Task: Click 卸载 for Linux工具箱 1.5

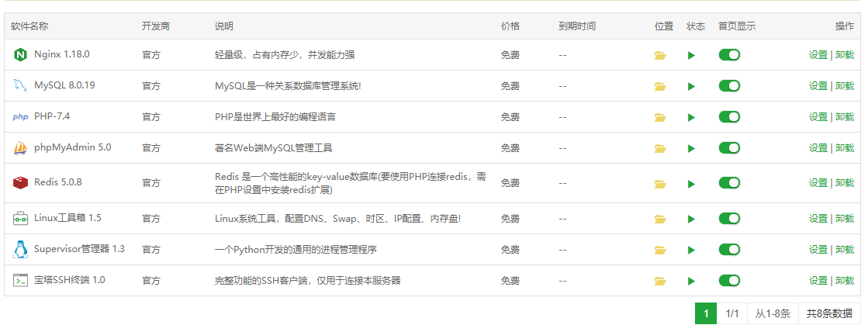Action: 845,219
